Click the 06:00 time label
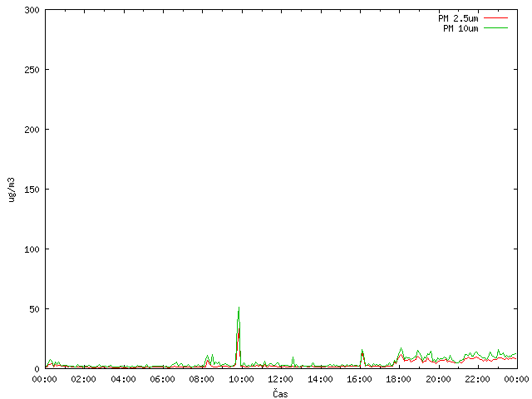Viewport: 532px width, 399px height. tap(163, 379)
